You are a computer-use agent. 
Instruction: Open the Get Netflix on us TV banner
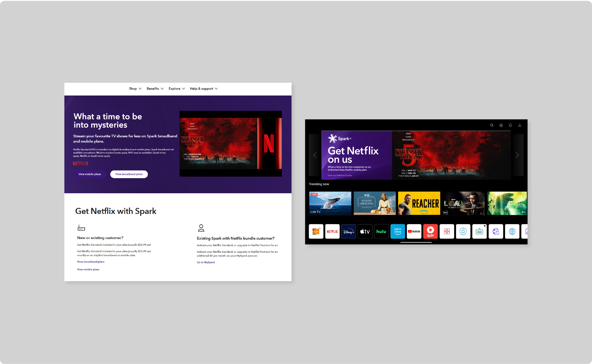[x=416, y=155]
